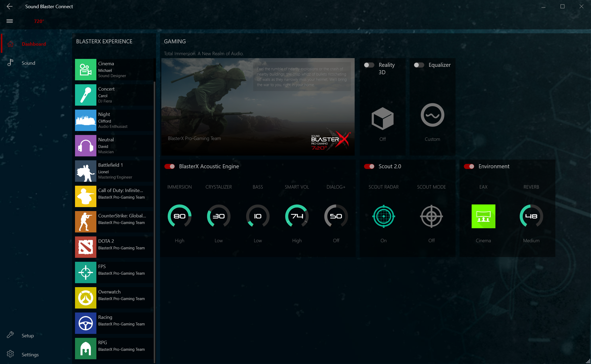Adjust the Immersion dial showing 80

click(x=179, y=216)
